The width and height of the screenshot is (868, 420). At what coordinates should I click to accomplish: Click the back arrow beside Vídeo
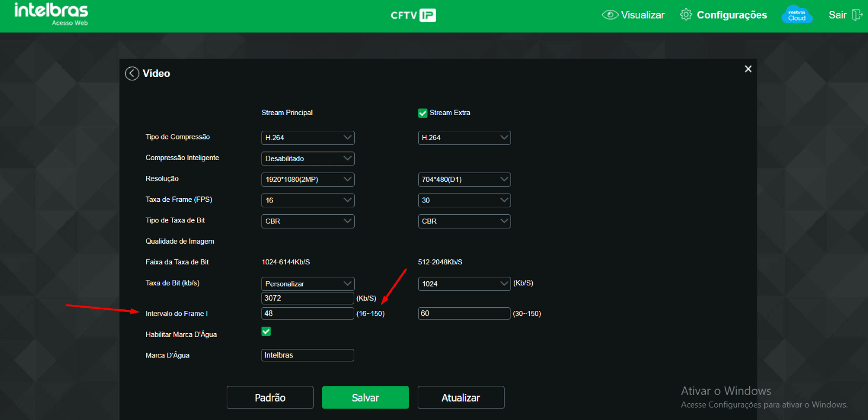[132, 73]
